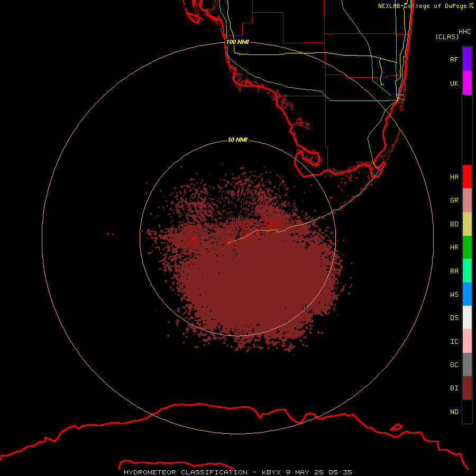The image size is (476, 476).
Task: Click the IC legend label
Action: pyautogui.click(x=454, y=341)
